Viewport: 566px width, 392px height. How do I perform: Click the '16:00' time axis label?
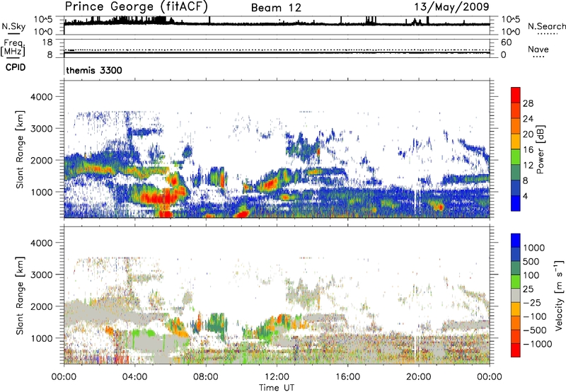coord(347,377)
